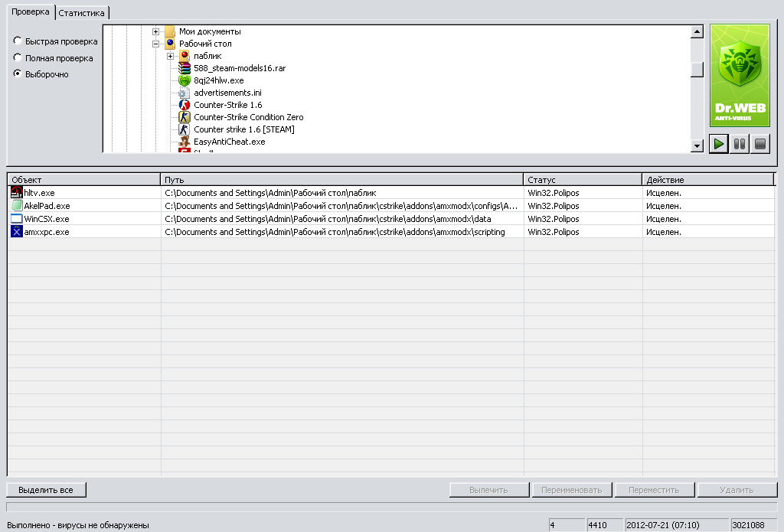Click the WinCSX.exe file icon

17,218
